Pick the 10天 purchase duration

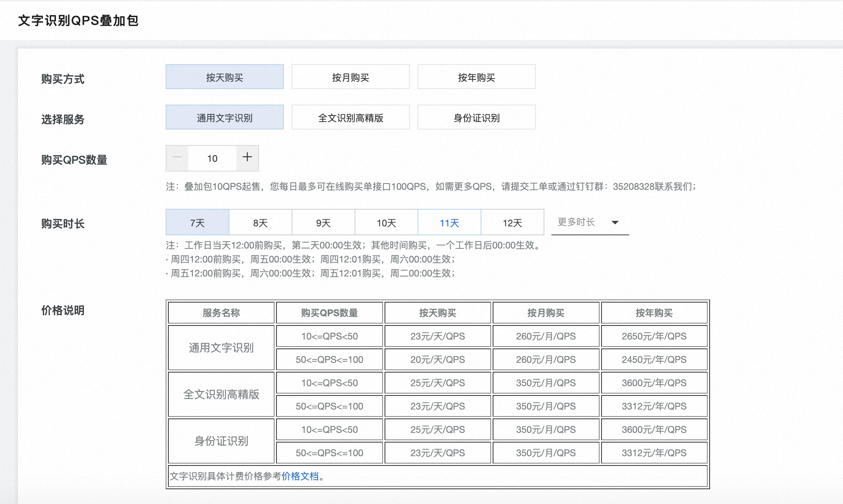click(387, 222)
